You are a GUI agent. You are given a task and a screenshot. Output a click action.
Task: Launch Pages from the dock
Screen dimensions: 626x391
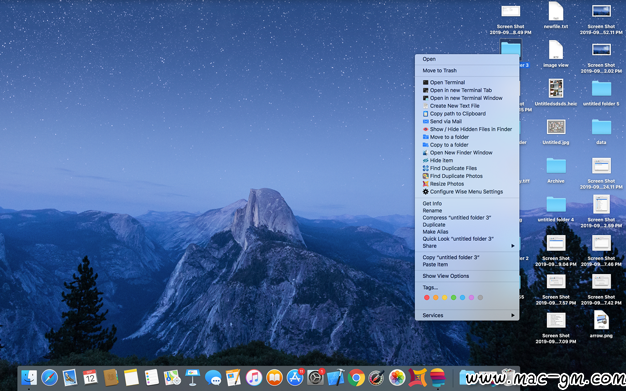pos(234,377)
